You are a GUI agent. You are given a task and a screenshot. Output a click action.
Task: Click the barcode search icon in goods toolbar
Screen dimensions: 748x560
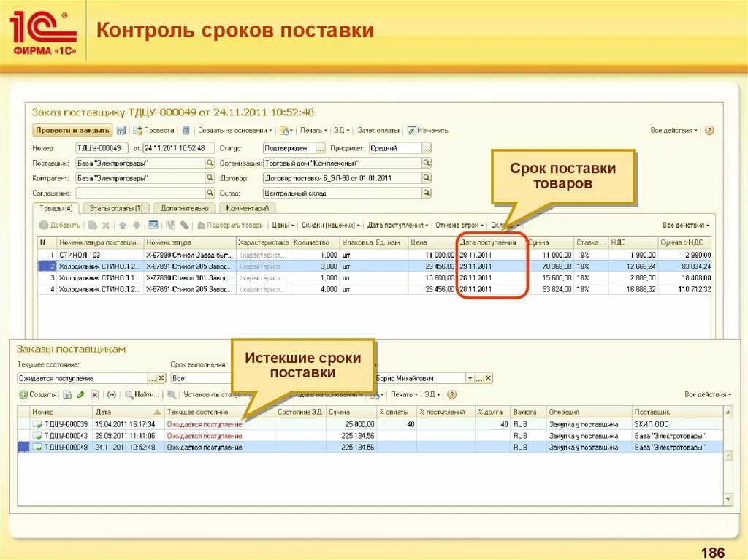point(170,225)
